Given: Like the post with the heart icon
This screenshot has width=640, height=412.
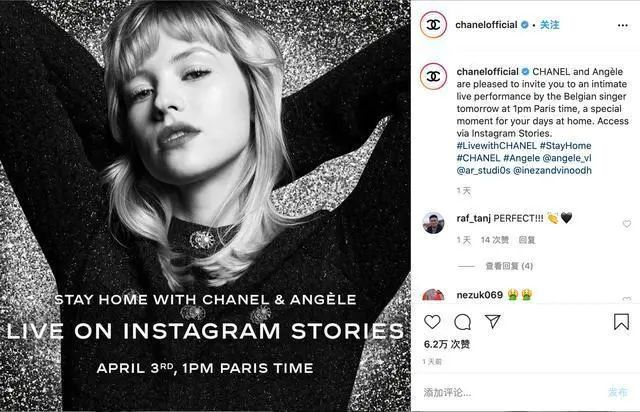Looking at the screenshot, I should tap(432, 322).
